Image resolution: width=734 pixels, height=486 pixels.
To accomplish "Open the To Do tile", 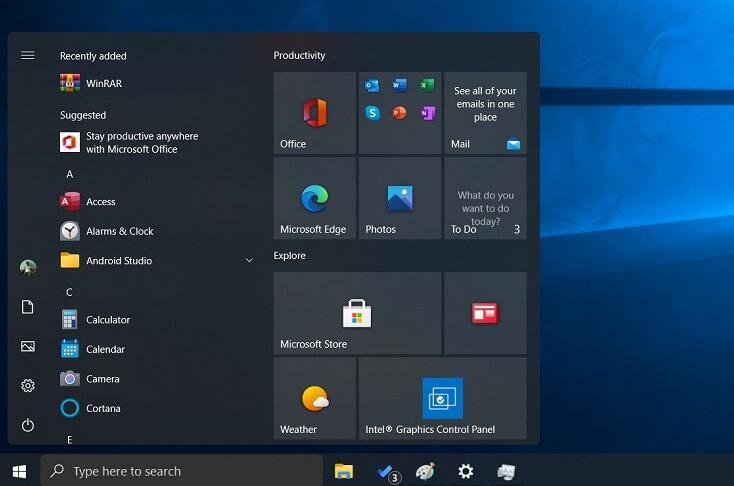I will coord(485,198).
